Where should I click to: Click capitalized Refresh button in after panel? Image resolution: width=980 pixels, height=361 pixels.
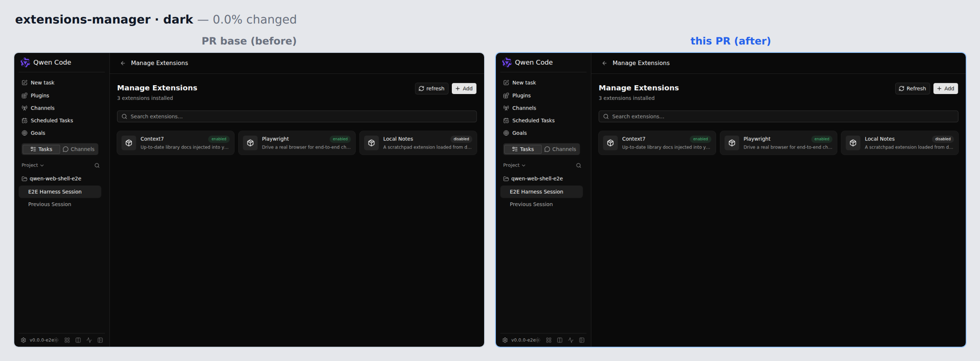point(912,89)
